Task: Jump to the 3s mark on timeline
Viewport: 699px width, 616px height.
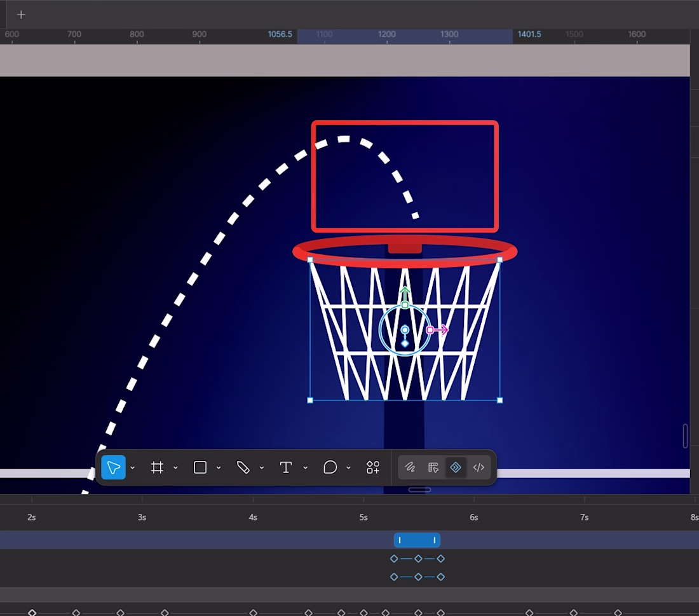Action: 142,517
